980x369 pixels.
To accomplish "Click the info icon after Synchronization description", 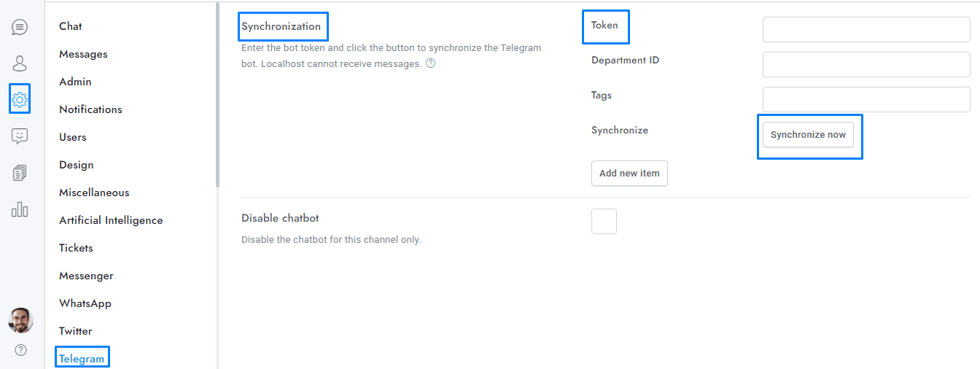I will coord(431,63).
